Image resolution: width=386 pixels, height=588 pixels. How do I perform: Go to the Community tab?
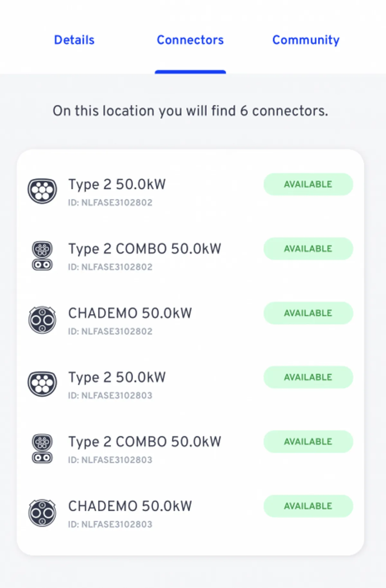306,40
